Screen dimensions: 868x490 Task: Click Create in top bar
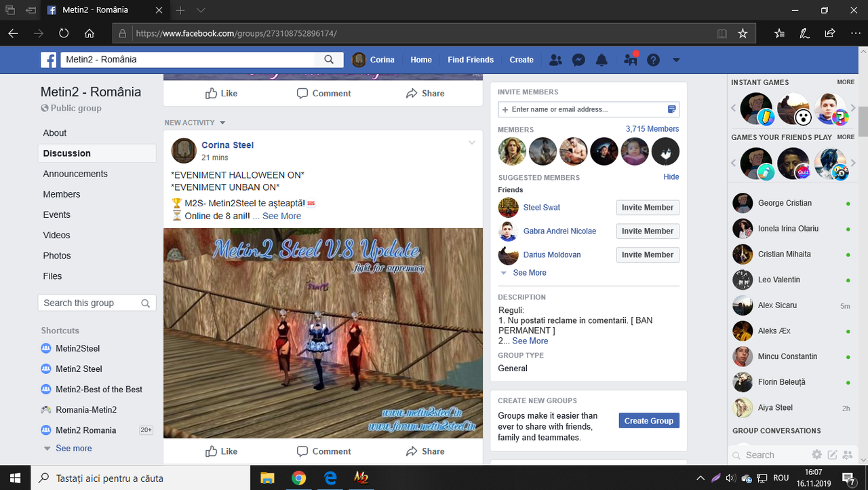click(521, 60)
